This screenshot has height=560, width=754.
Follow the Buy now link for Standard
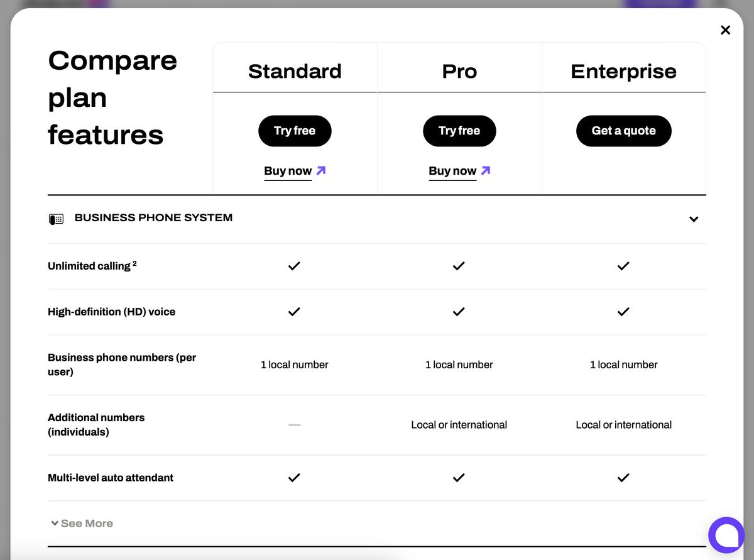[288, 171]
